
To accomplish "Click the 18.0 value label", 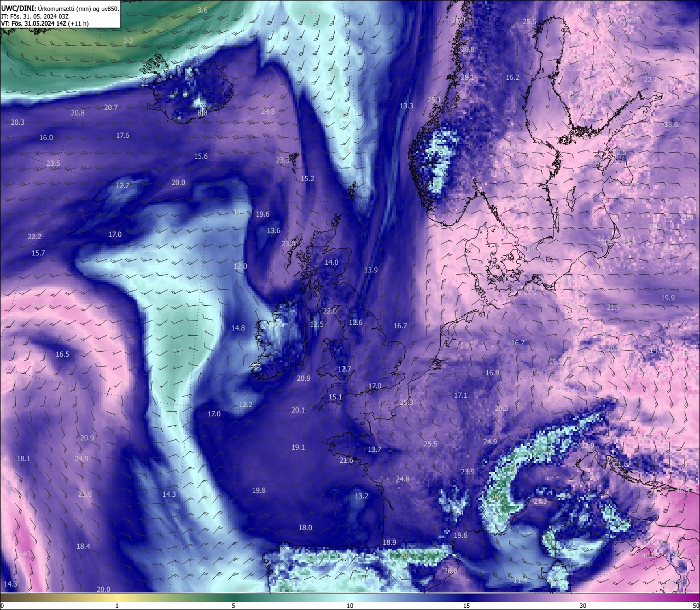I will tap(305, 527).
